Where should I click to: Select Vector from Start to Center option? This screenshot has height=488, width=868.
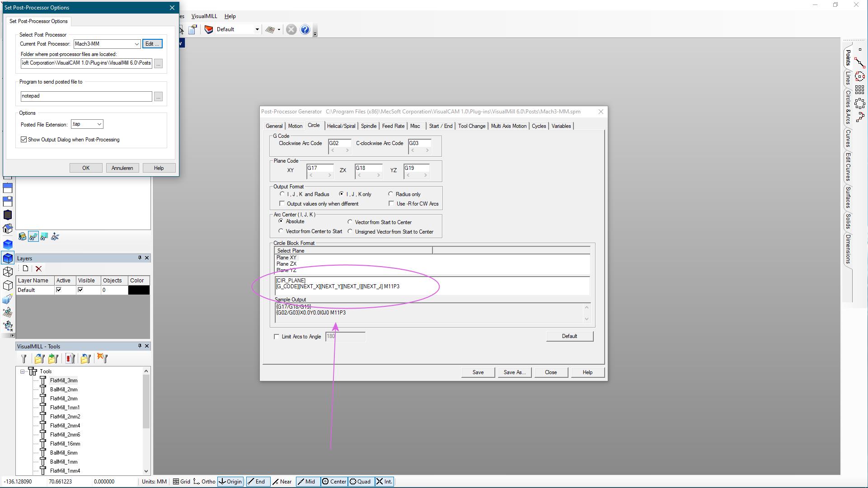point(350,222)
